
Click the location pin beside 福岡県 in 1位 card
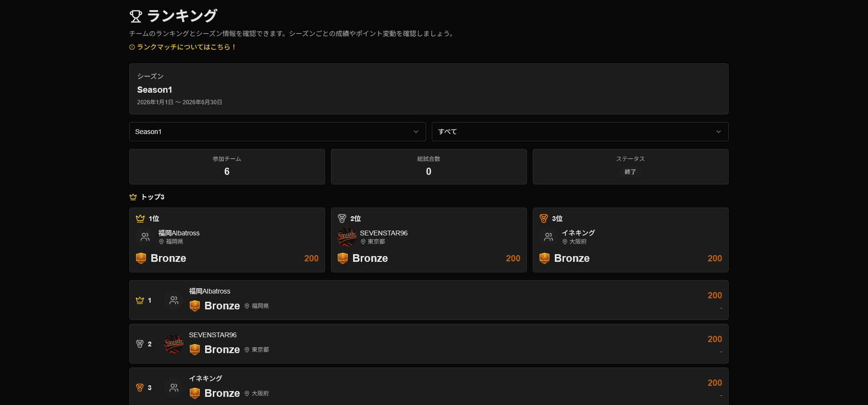coord(161,242)
